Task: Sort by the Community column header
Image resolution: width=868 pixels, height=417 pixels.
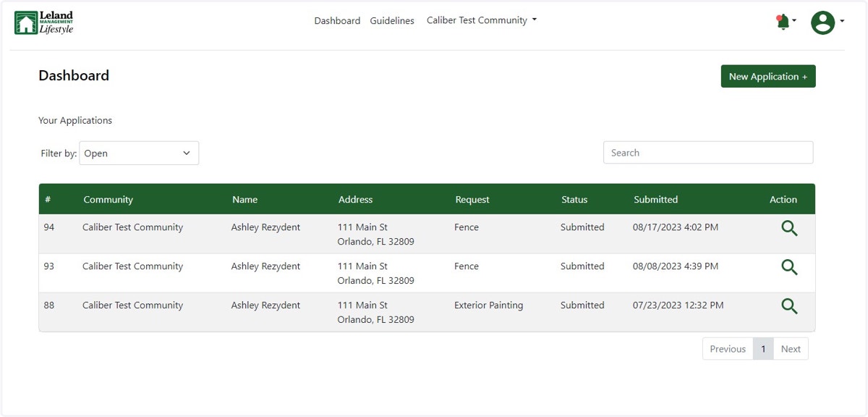Action: pos(108,200)
